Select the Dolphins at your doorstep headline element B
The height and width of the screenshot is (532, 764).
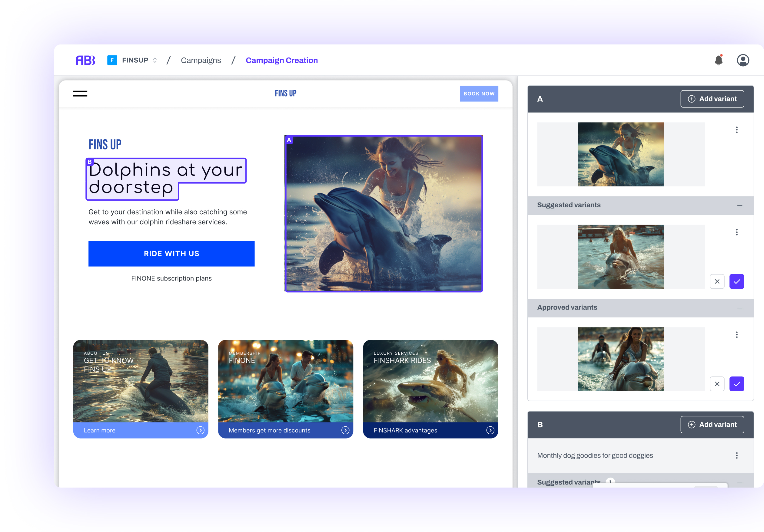point(166,171)
